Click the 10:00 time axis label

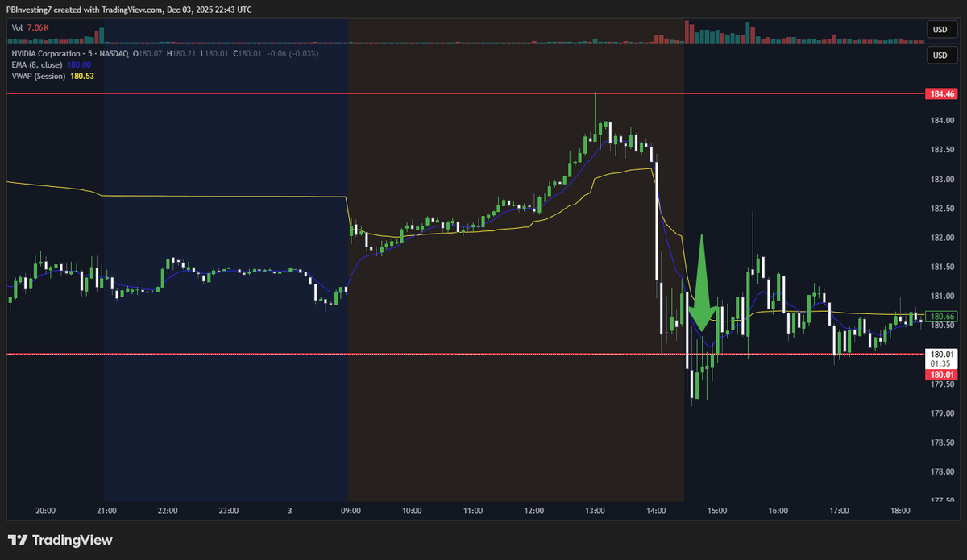point(412,511)
